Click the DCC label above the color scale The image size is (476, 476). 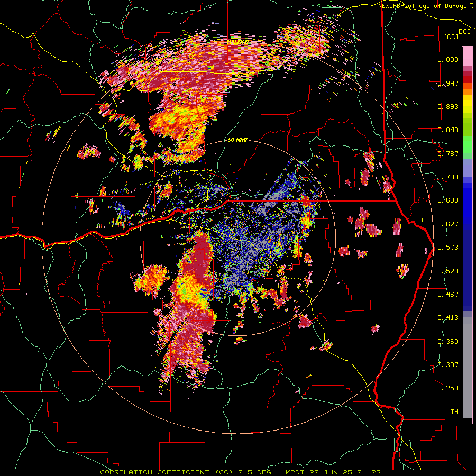pos(464,32)
